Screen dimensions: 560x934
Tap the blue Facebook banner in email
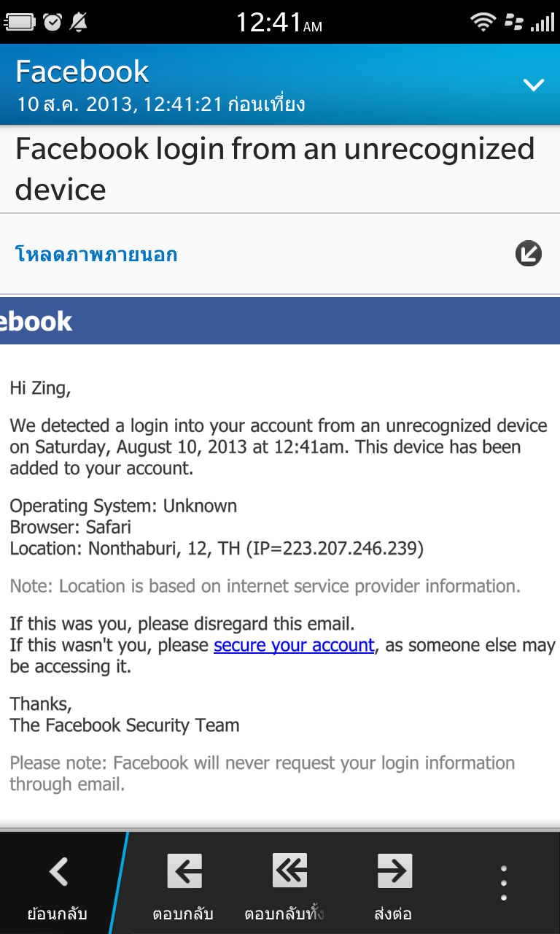[280, 321]
